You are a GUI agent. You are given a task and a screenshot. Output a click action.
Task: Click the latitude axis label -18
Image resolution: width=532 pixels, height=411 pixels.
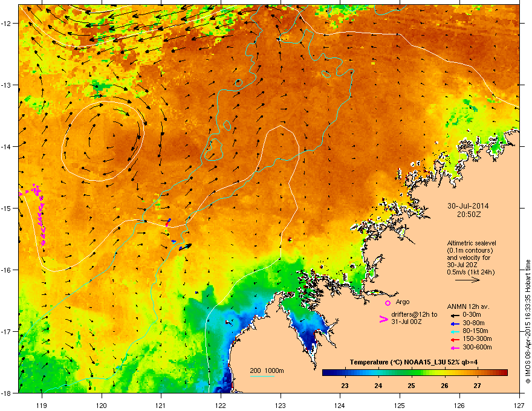click(x=7, y=393)
